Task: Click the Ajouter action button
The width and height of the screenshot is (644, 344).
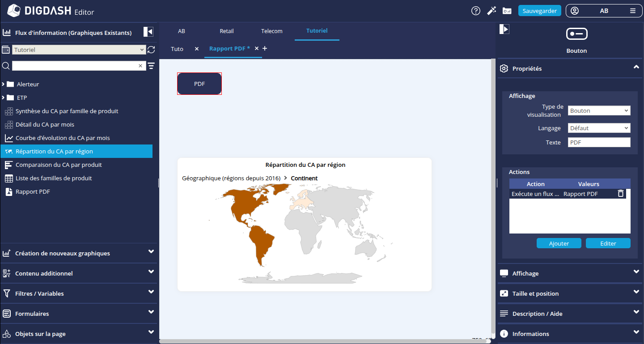Action: [559, 243]
